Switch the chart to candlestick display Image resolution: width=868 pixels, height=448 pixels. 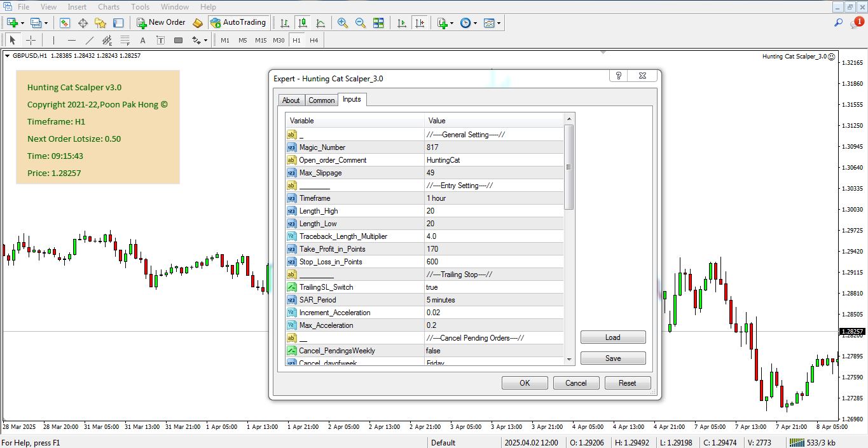tap(303, 23)
